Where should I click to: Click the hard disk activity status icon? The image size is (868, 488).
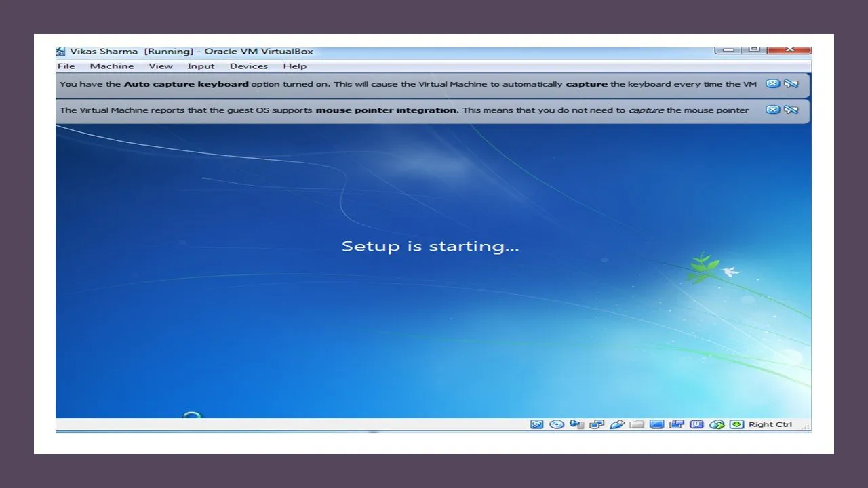click(536, 424)
